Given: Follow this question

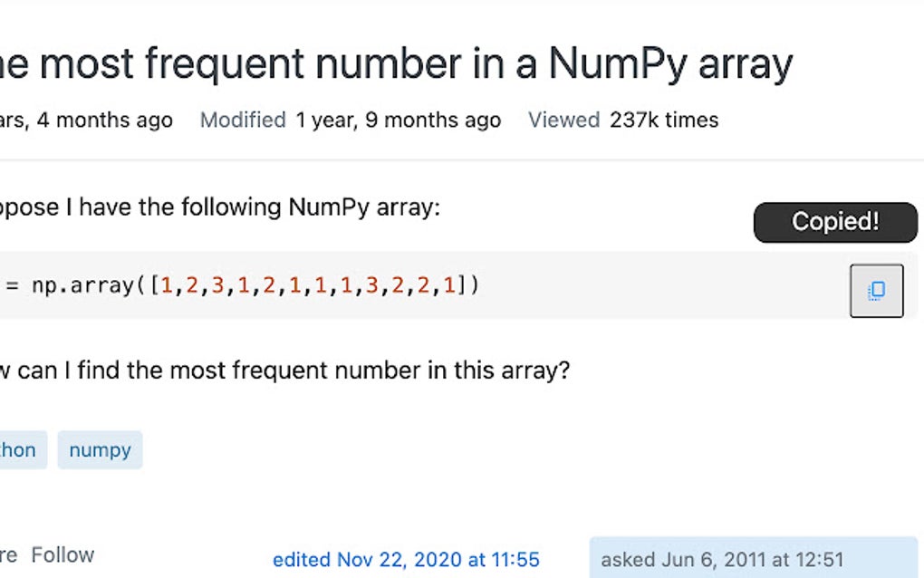Looking at the screenshot, I should [63, 554].
